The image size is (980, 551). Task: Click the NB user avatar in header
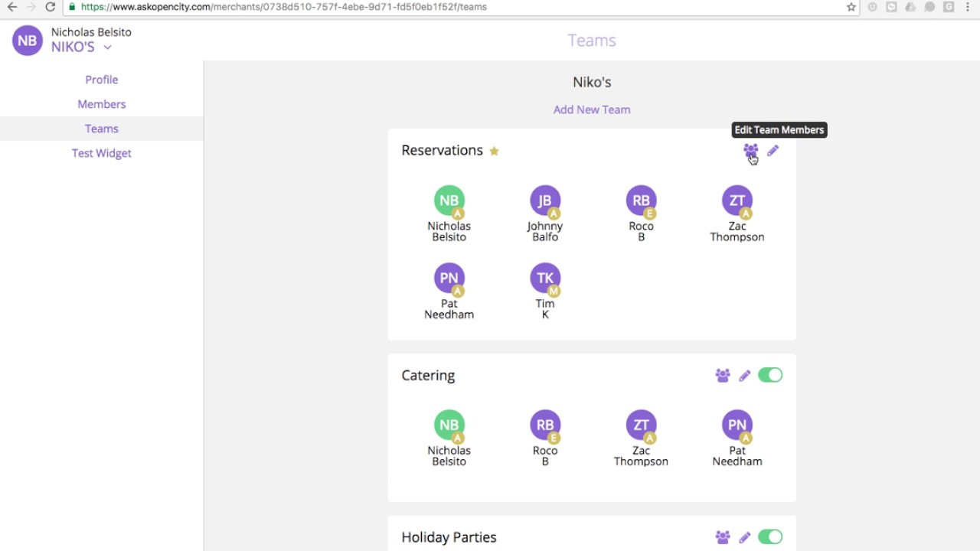tap(28, 41)
